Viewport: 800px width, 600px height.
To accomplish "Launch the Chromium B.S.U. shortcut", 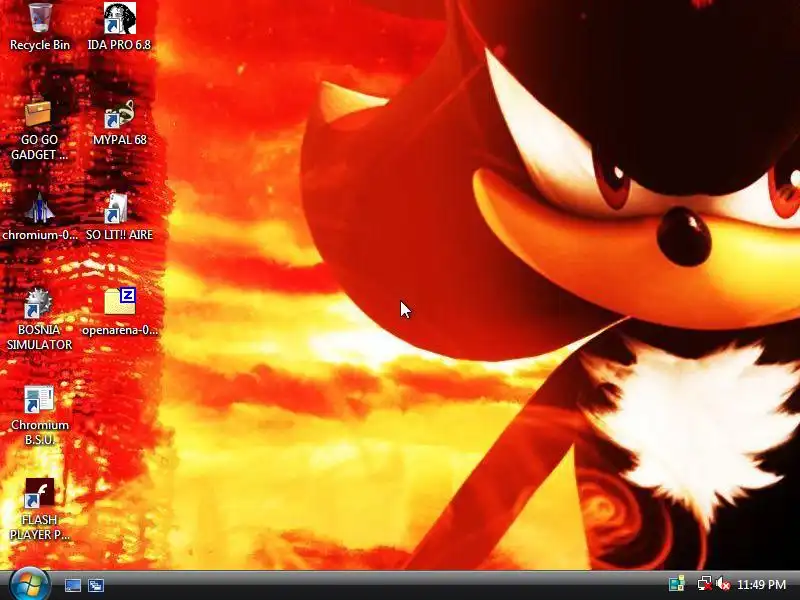I will point(39,415).
